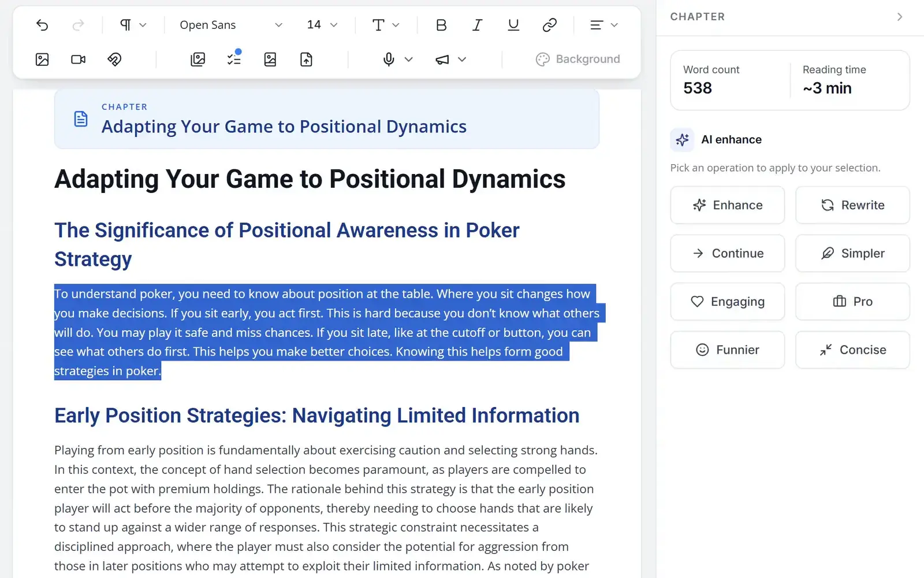Click the embed link diamond icon

(x=114, y=59)
